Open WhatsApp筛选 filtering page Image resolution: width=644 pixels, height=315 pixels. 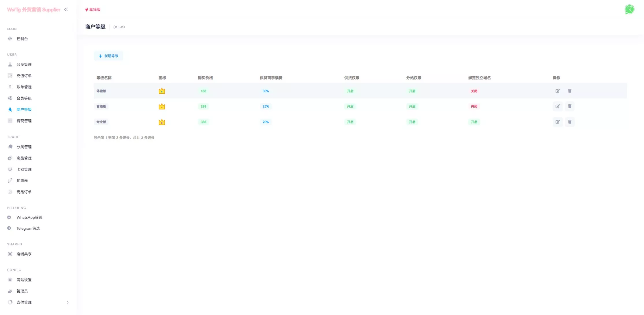coord(29,217)
